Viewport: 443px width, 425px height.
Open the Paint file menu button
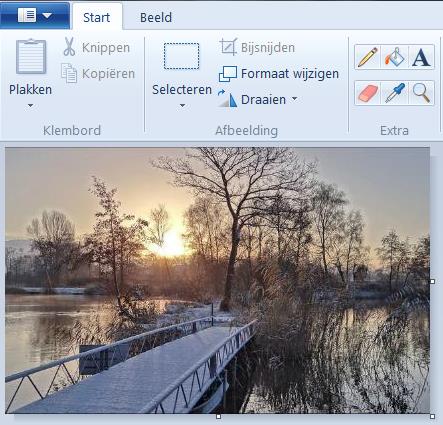35,15
